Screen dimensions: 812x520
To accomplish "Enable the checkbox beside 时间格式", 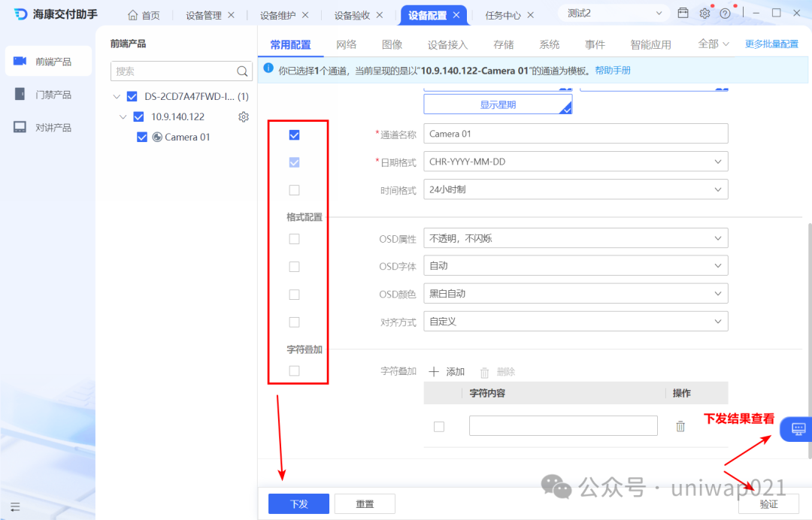I will (x=294, y=190).
